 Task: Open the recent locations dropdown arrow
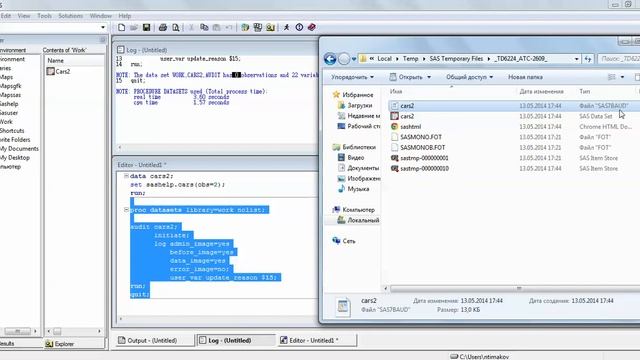[354, 59]
